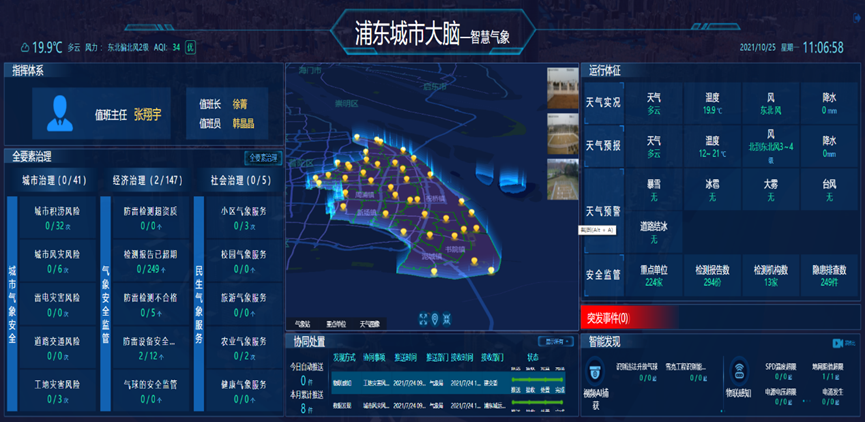865x422 pixels.
Task: Select the 天气预警 row label
Action: tap(603, 211)
